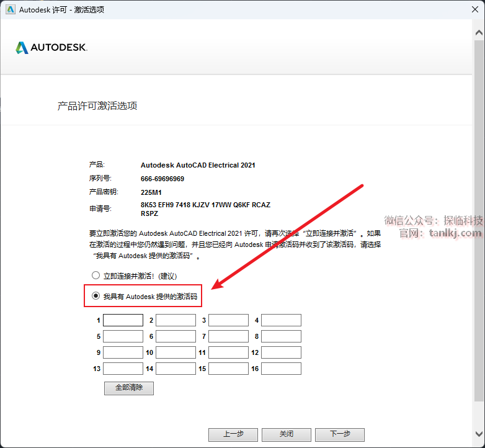Click activation code field 14
This screenshot has height=448, width=485.
click(x=176, y=369)
